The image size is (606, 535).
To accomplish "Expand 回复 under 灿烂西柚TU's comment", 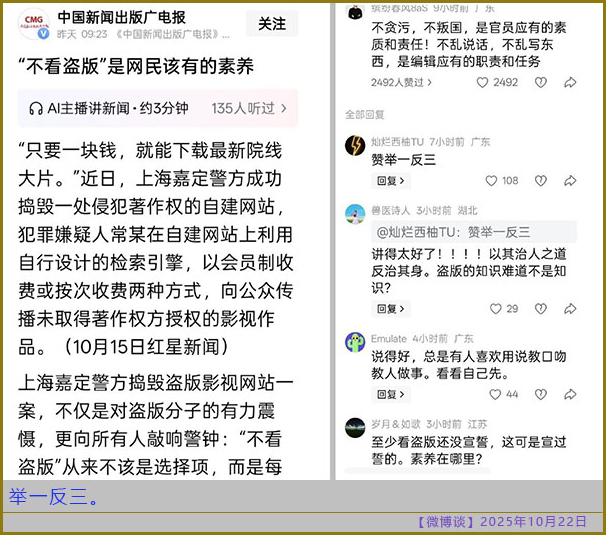I will click(391, 181).
